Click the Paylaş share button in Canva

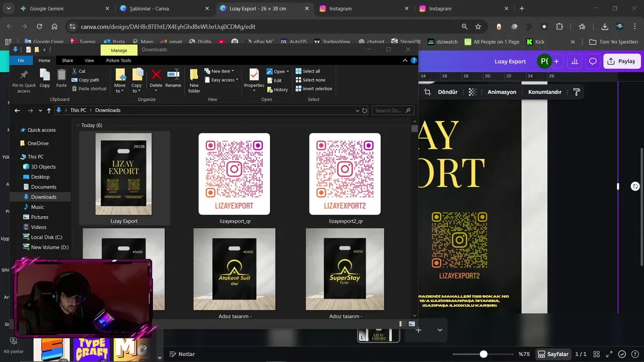point(621,61)
